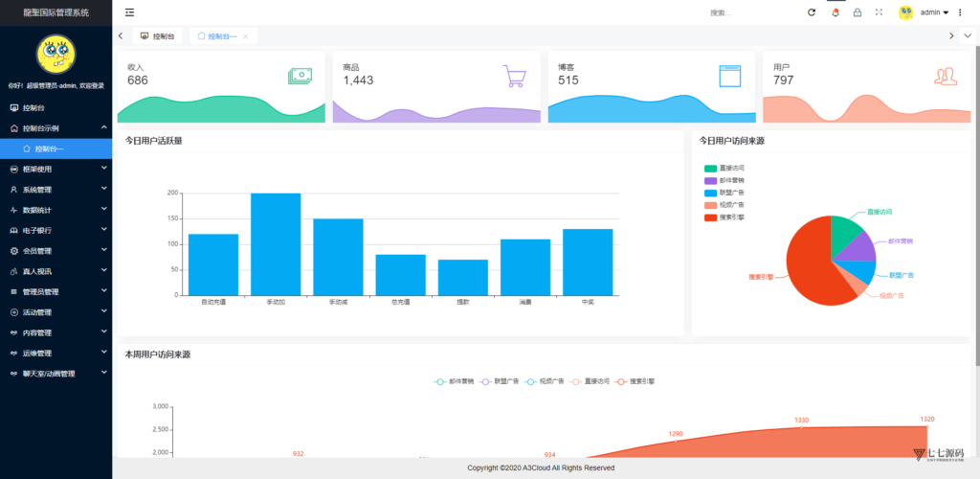Open the notification bell icon
The image size is (980, 479).
835,12
